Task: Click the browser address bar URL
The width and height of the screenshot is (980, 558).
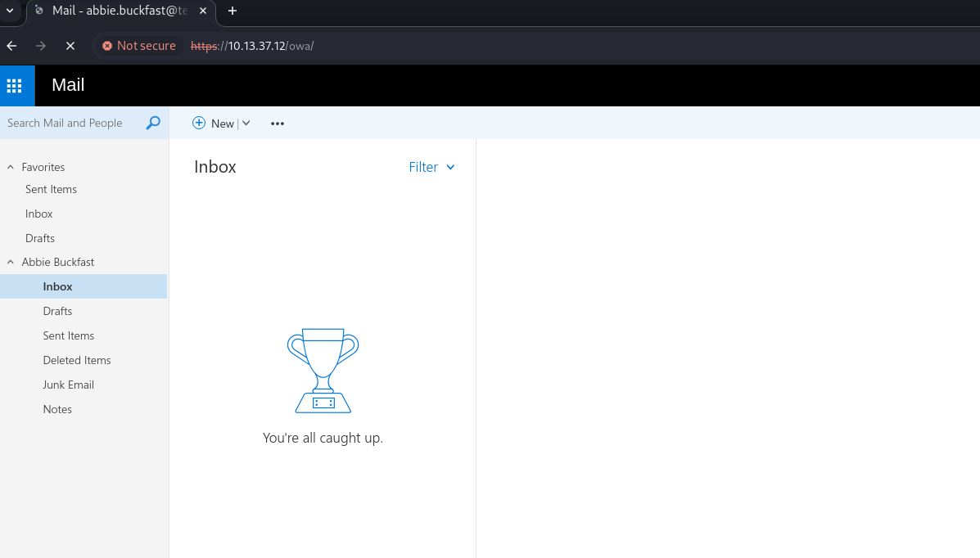Action: (270, 46)
